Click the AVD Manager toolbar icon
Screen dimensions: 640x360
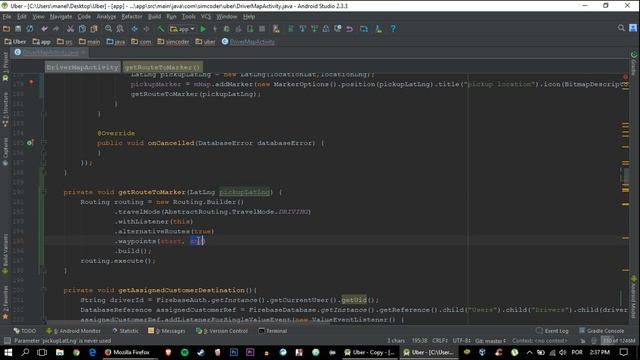coord(276,29)
